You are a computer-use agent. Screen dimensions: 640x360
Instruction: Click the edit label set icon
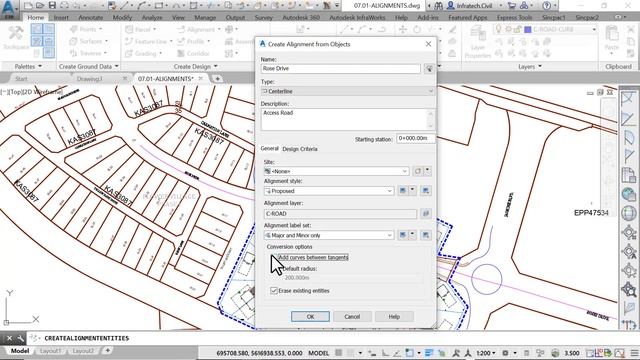coord(403,235)
